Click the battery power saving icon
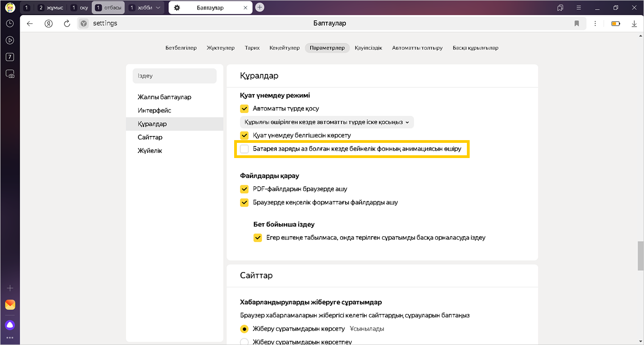Viewport: 644px width, 345px height. pyautogui.click(x=615, y=23)
